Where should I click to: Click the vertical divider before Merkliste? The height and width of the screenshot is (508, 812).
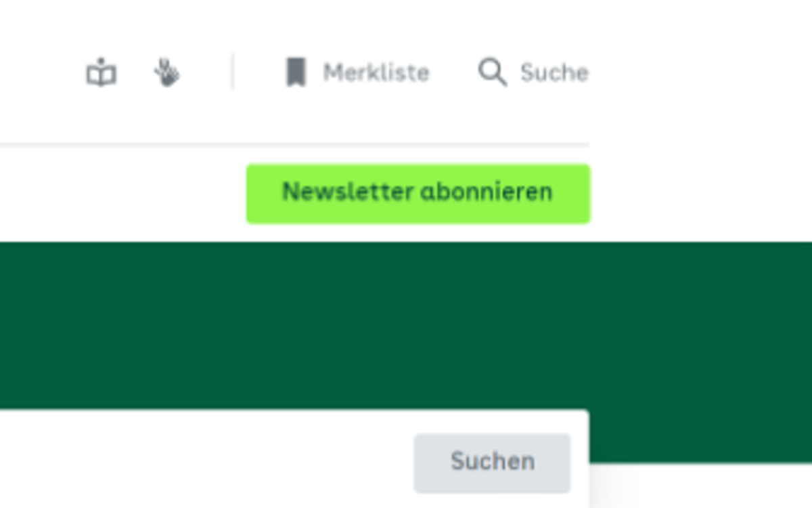(x=233, y=72)
